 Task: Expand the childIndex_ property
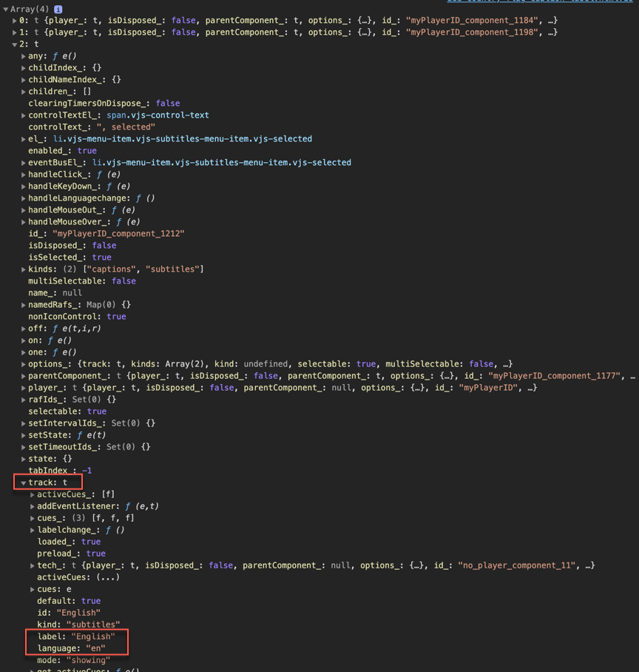(x=24, y=68)
